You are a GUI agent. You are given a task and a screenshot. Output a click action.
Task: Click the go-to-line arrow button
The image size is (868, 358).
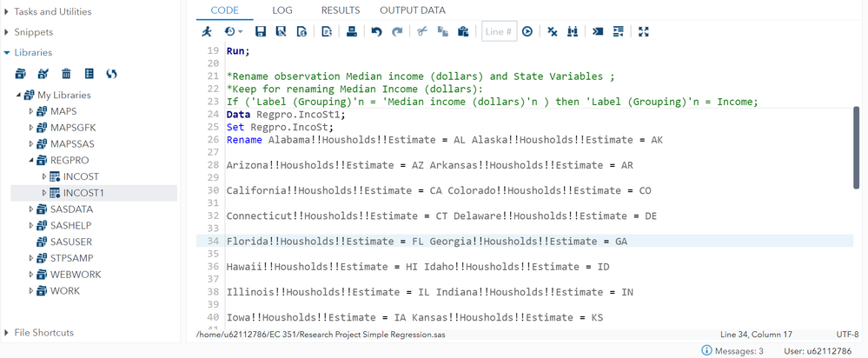527,31
